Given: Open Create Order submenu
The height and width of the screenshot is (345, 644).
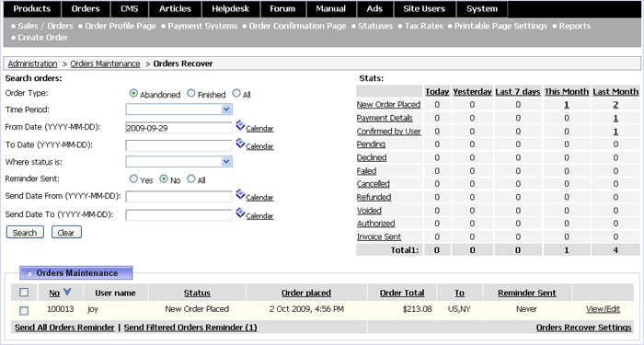Looking at the screenshot, I should [x=42, y=38].
